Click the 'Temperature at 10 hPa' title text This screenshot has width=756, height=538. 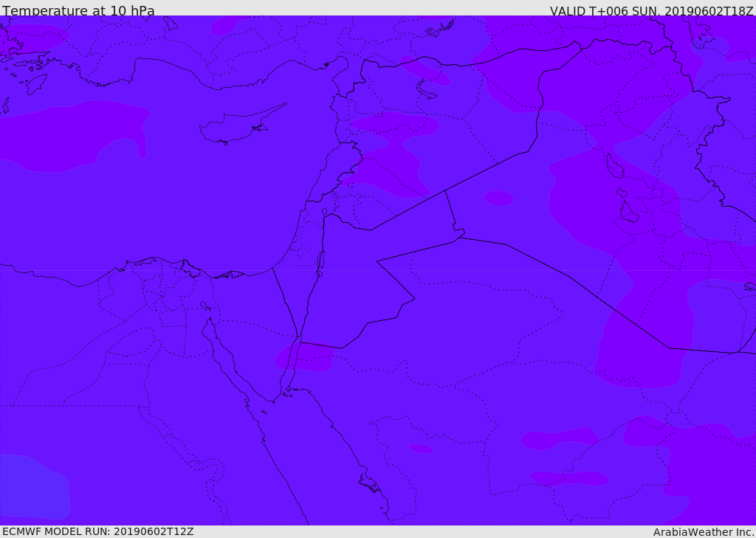pyautogui.click(x=78, y=10)
